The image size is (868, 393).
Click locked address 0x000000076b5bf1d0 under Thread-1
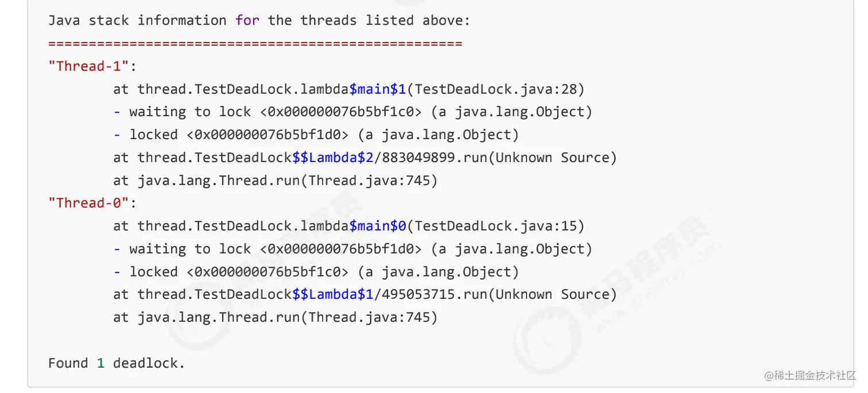tap(268, 134)
